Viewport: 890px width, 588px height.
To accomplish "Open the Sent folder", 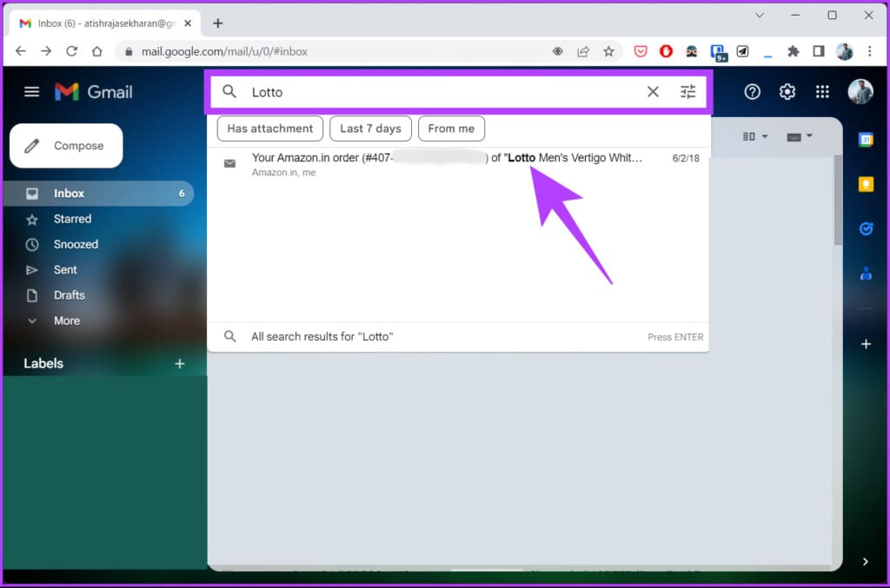I will point(64,270).
